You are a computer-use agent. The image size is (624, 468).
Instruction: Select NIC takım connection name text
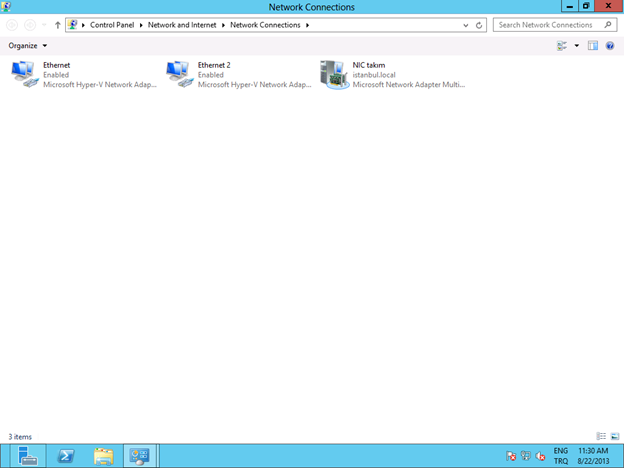coord(369,65)
